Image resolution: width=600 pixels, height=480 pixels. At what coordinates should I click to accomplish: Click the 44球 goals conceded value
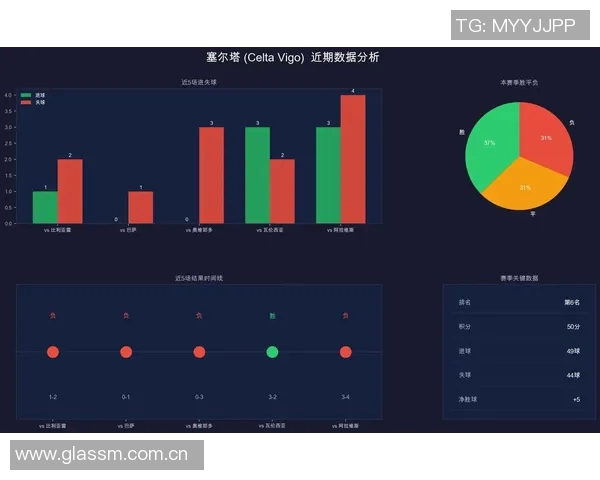[x=573, y=375]
